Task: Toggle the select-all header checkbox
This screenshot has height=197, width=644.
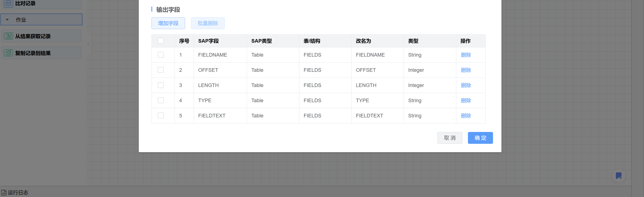Action: pos(160,41)
